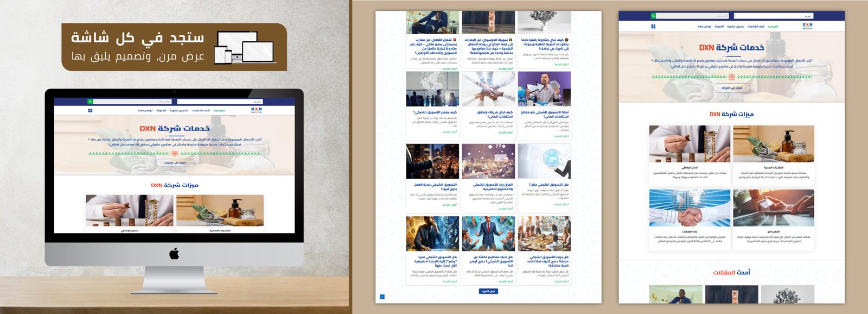Click the handshake feature image on the right page
Viewport: 868px width, 314px height.
pyautogui.click(x=690, y=208)
